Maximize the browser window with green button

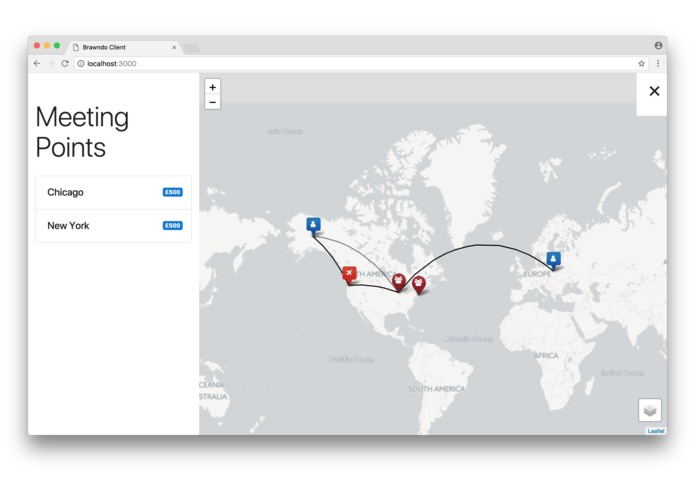click(x=57, y=46)
